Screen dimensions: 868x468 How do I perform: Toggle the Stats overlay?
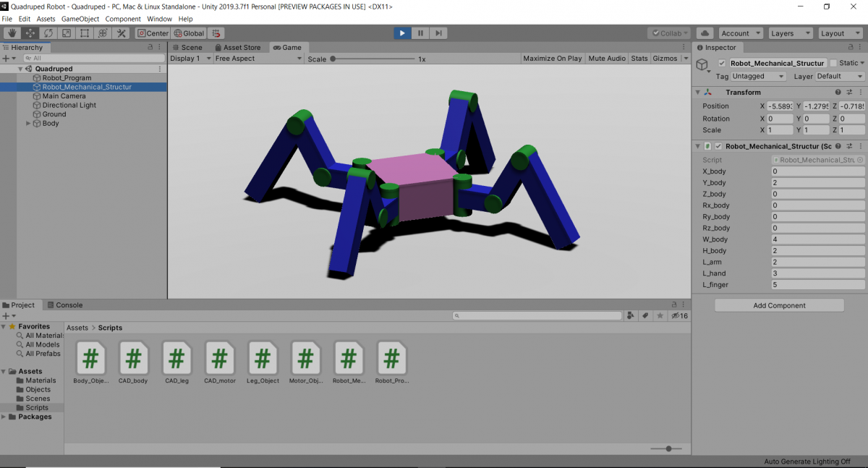639,59
